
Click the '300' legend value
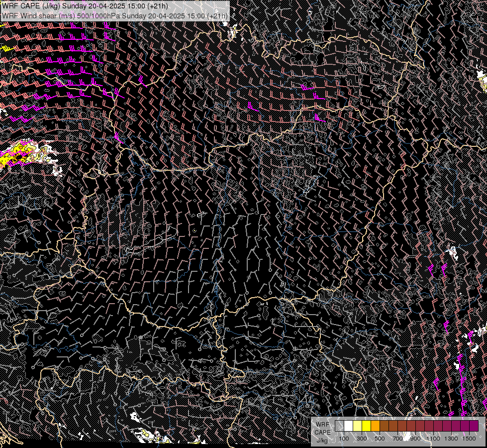tap(362, 439)
